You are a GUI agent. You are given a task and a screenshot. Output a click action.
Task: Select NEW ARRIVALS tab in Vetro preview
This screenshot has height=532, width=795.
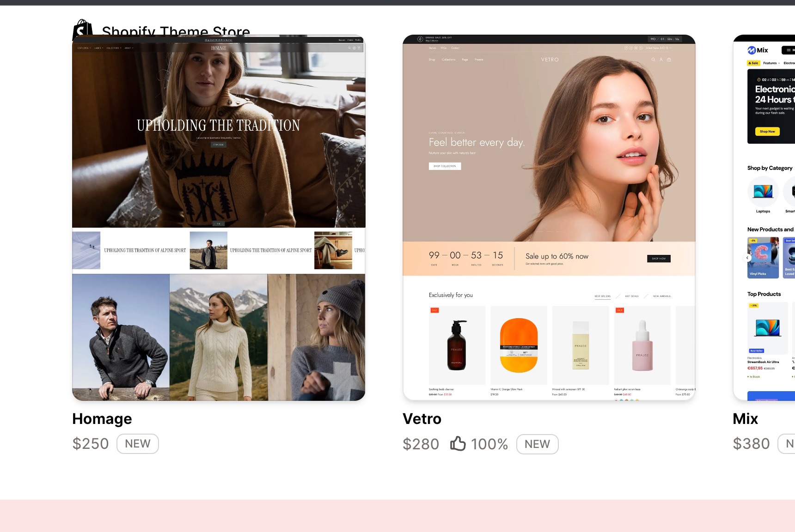pos(661,296)
